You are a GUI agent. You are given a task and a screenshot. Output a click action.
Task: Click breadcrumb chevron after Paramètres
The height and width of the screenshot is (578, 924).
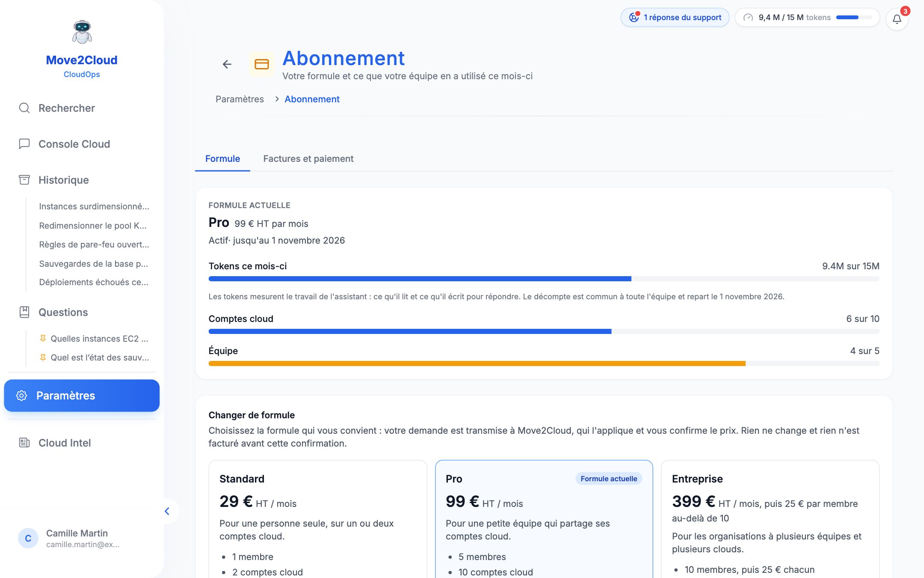[x=277, y=99]
